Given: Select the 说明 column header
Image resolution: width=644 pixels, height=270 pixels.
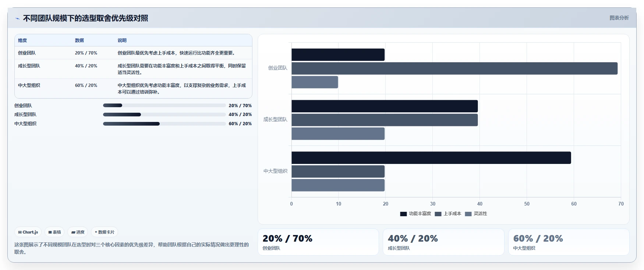Looking at the screenshot, I should 122,41.
